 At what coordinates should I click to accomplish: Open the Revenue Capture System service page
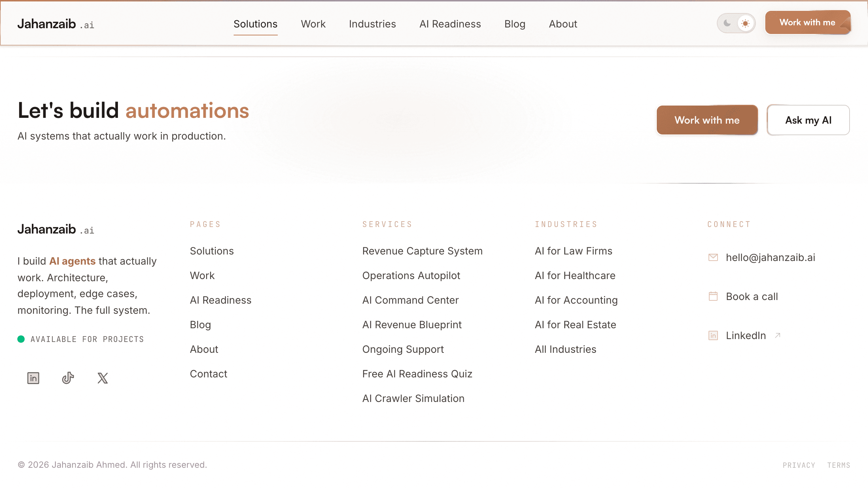click(x=422, y=251)
